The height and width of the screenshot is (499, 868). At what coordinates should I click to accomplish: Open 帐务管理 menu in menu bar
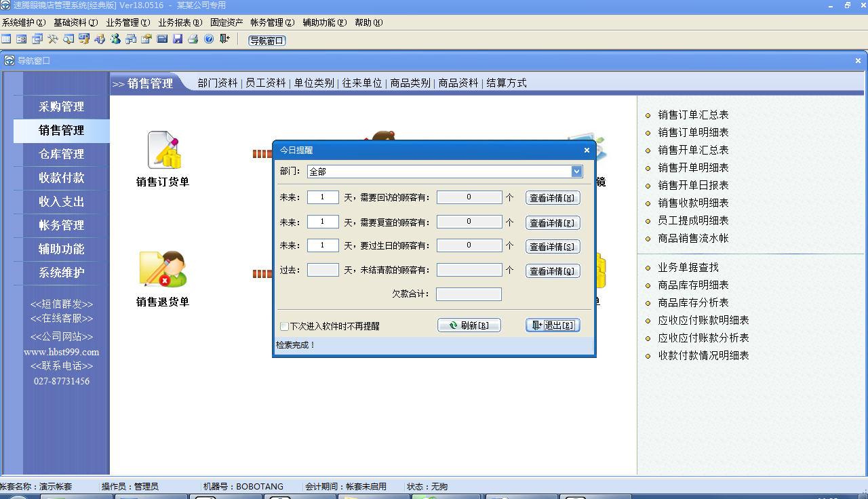273,22
